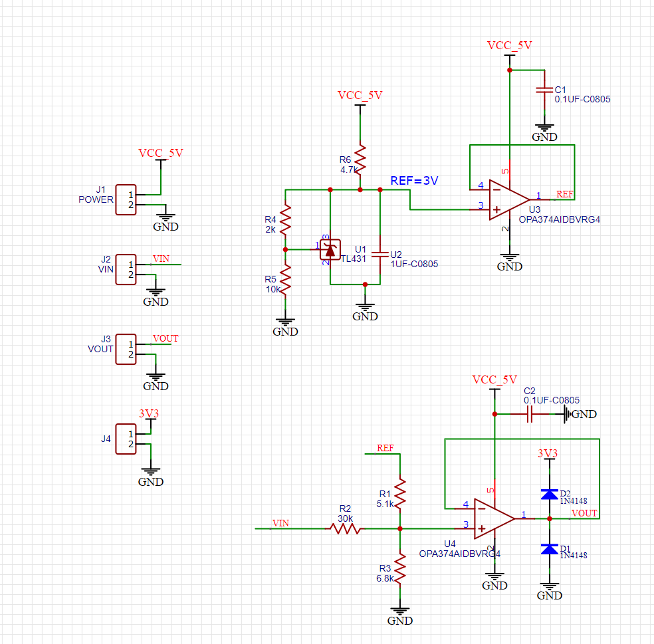Select the J2 VIN connector symbol
654x644 pixels.
click(126, 269)
